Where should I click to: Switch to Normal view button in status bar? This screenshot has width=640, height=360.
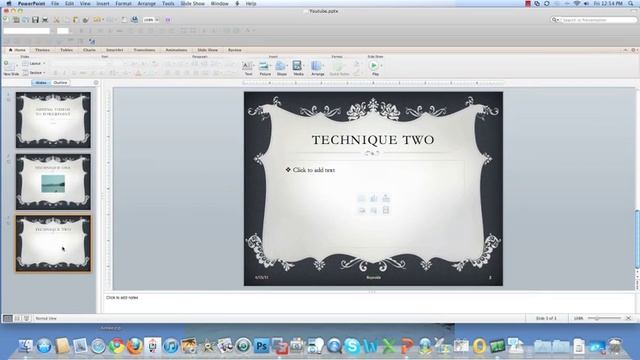(x=8, y=318)
